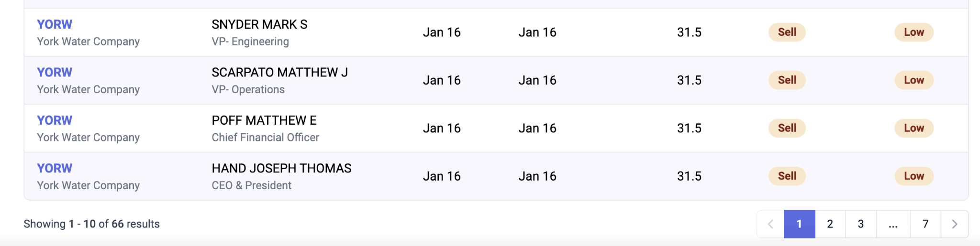Go to last page 7

(x=925, y=224)
